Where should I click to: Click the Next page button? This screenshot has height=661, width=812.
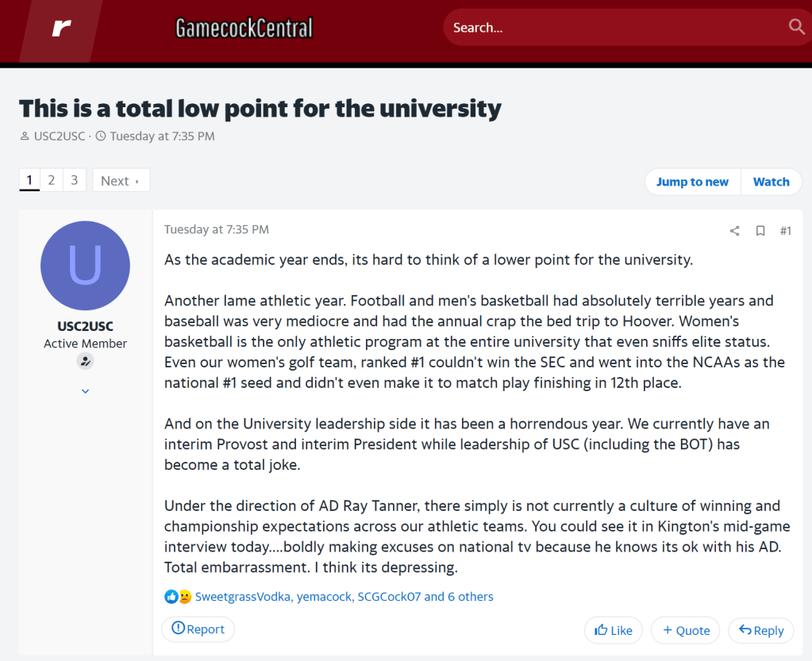coord(121,180)
